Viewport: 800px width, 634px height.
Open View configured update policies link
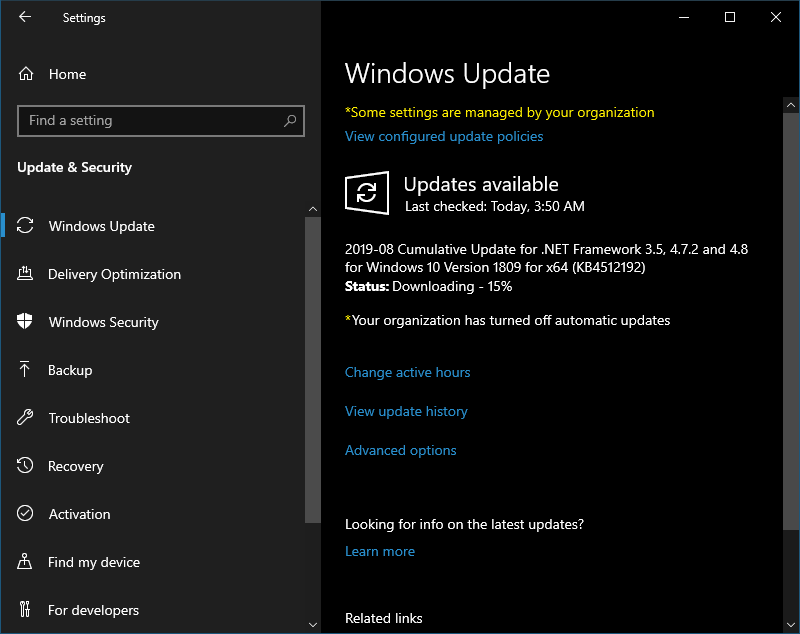coord(444,137)
